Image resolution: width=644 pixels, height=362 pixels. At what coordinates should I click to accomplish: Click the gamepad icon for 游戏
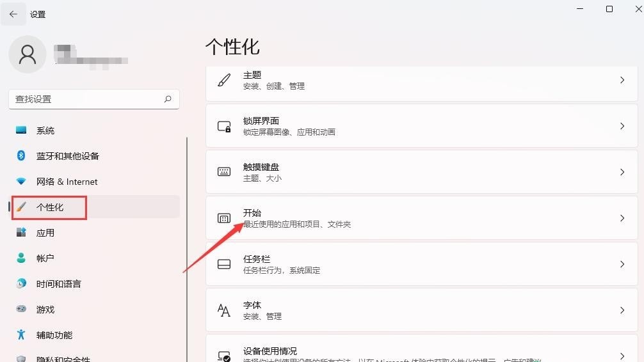tap(21, 309)
